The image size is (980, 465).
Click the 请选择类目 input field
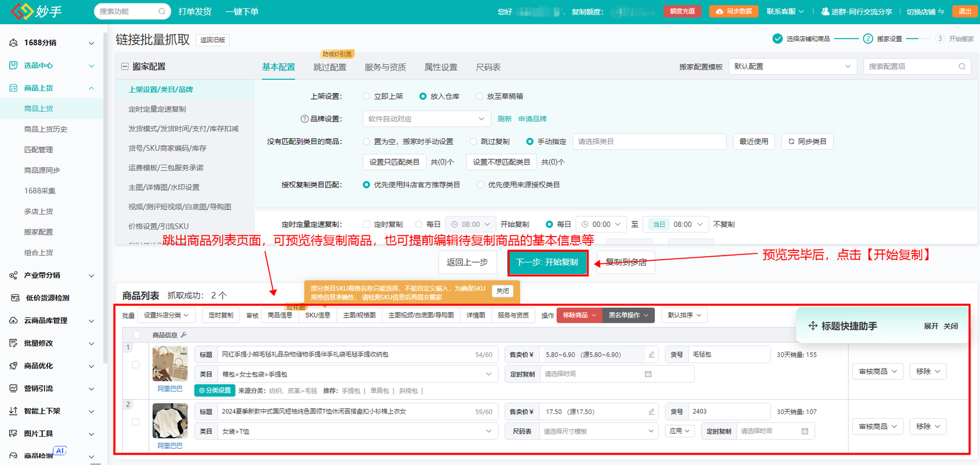649,142
